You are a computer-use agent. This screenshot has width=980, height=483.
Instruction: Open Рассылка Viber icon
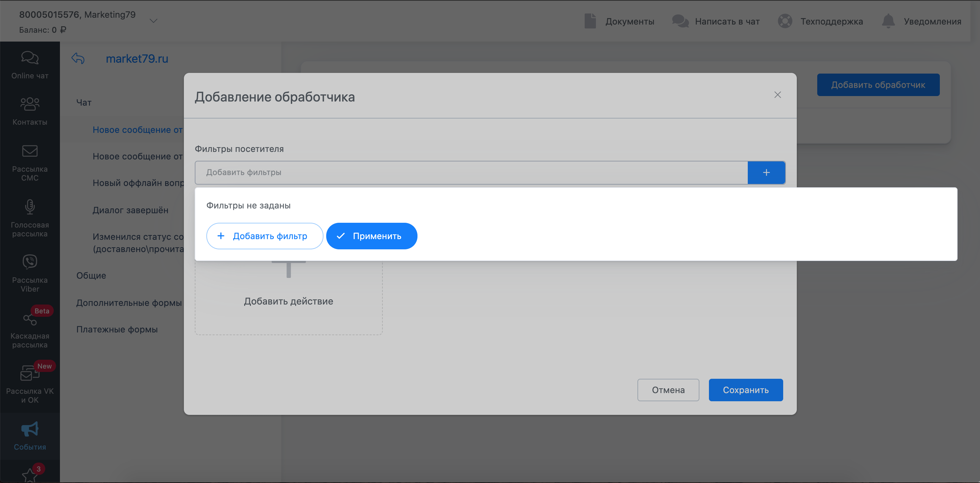pos(30,262)
